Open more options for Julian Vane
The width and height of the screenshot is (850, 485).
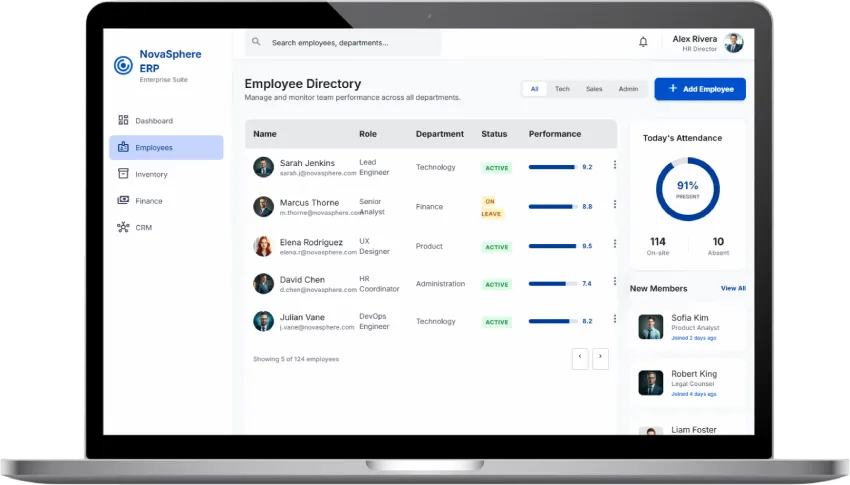[x=615, y=319]
